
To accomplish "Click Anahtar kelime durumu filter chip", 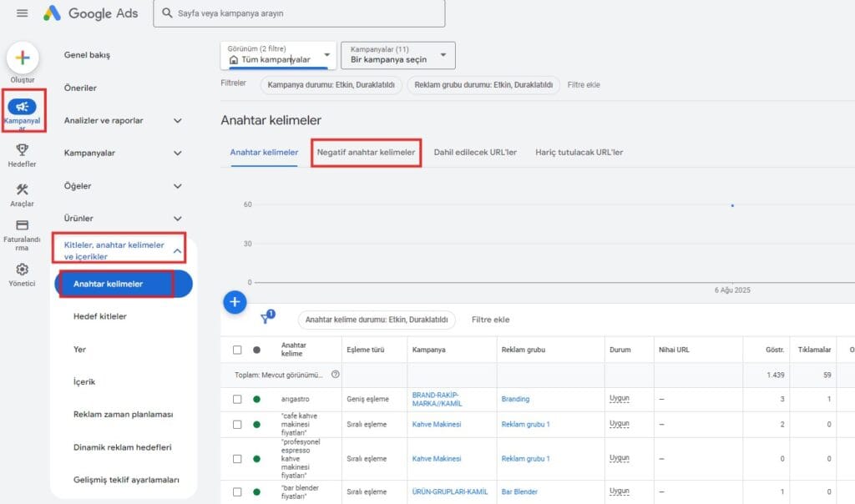I will (x=377, y=320).
